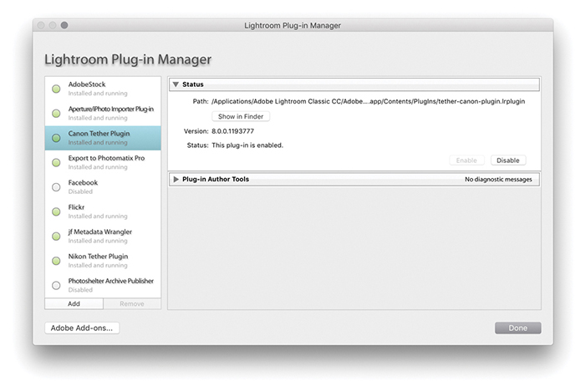Click the jf Metadata Wrangler status dot

point(56,236)
